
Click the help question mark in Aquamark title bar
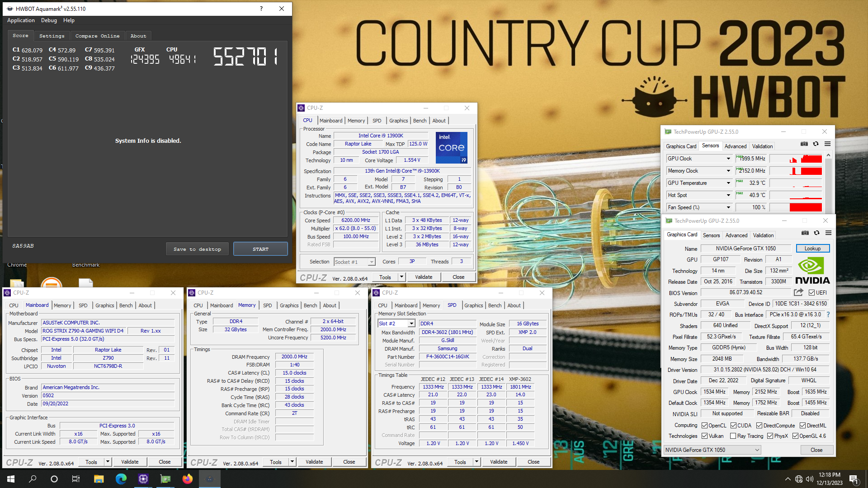(x=261, y=9)
